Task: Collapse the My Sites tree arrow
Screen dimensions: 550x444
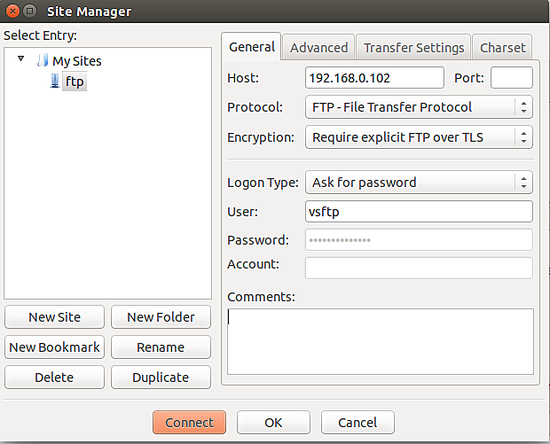Action: pos(21,59)
